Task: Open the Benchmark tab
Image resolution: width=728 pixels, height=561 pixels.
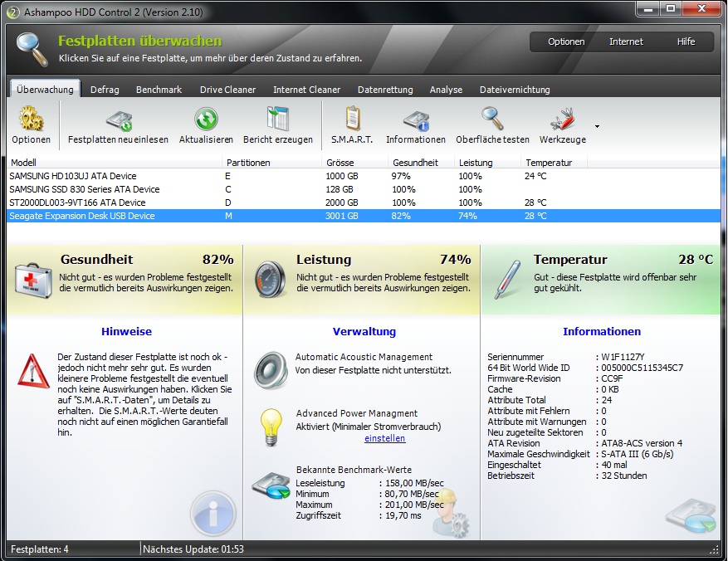Action: click(159, 90)
